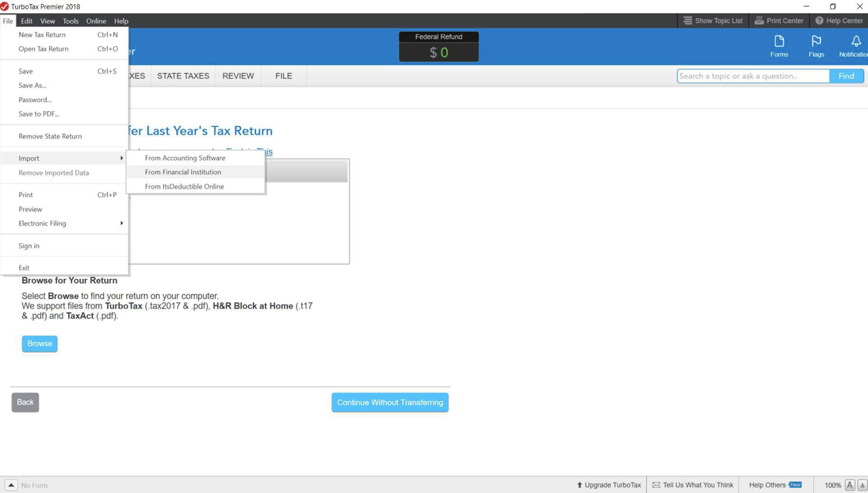
Task: Click the Show Topic List icon
Action: coord(688,21)
